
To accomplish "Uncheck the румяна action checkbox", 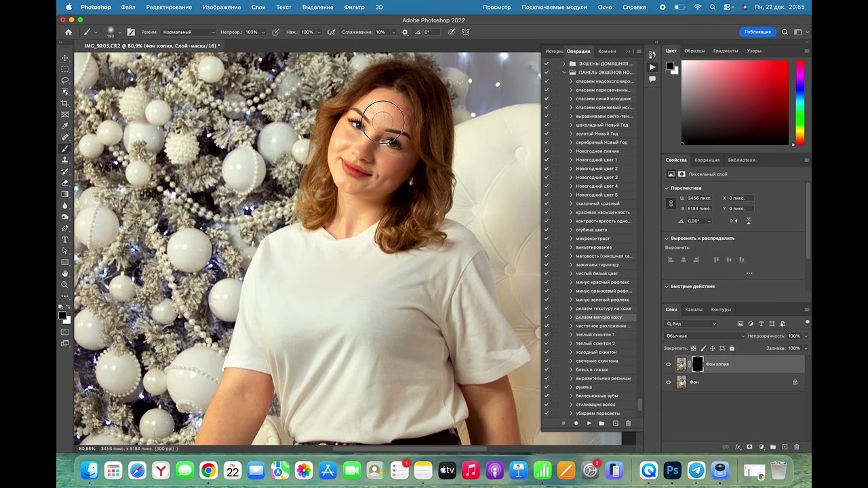I will pyautogui.click(x=547, y=387).
